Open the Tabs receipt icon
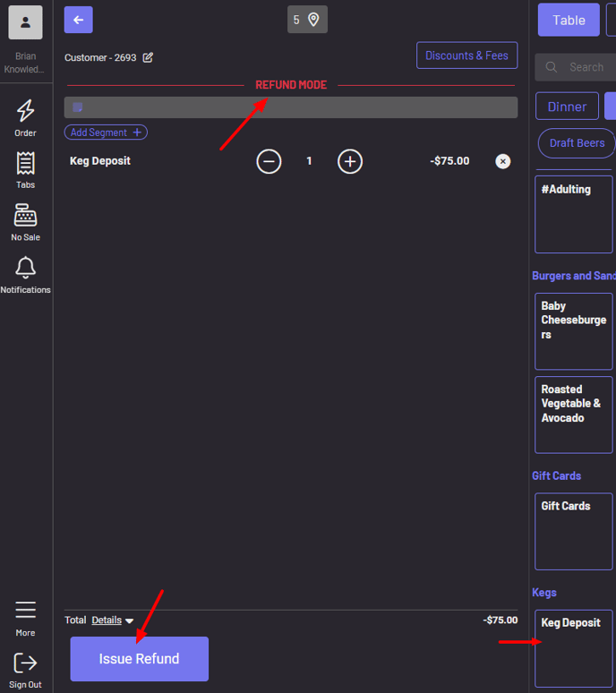 [x=25, y=164]
